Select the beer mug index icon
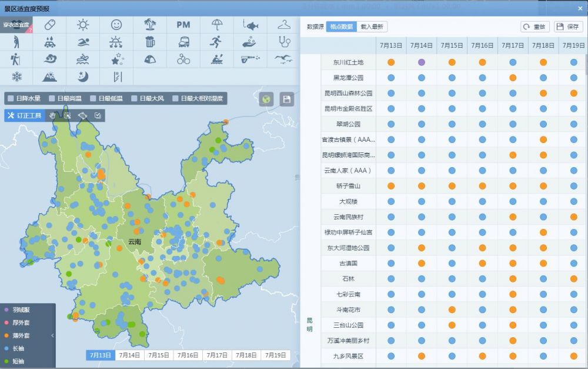The image size is (588, 369). [150, 42]
